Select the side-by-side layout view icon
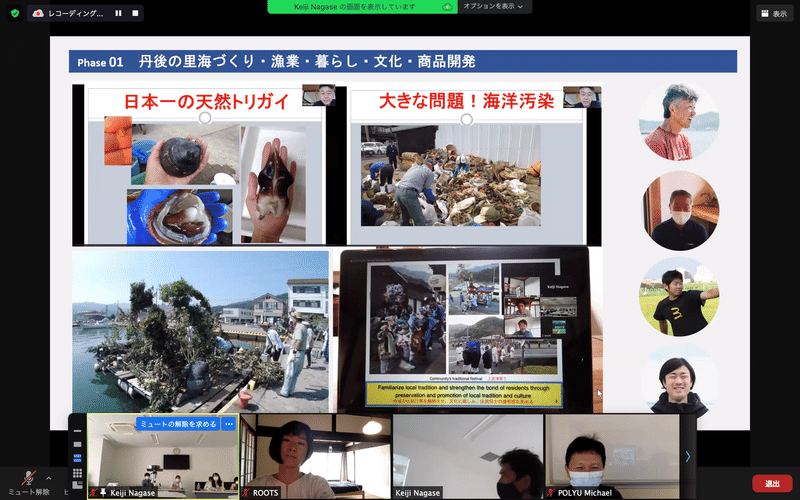This screenshot has height=500, width=800. click(78, 485)
